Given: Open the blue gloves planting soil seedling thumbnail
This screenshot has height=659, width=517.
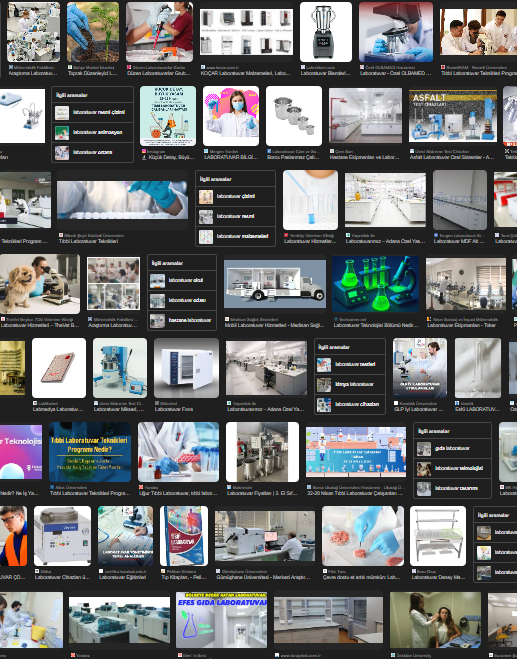Looking at the screenshot, I should (x=93, y=32).
